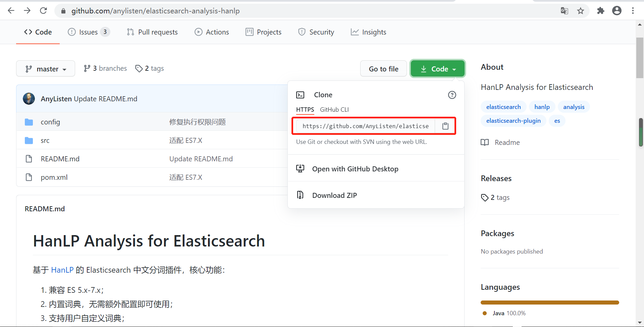Open the Chrome three-dot menu
Screen dimensions: 644x327
[633, 11]
